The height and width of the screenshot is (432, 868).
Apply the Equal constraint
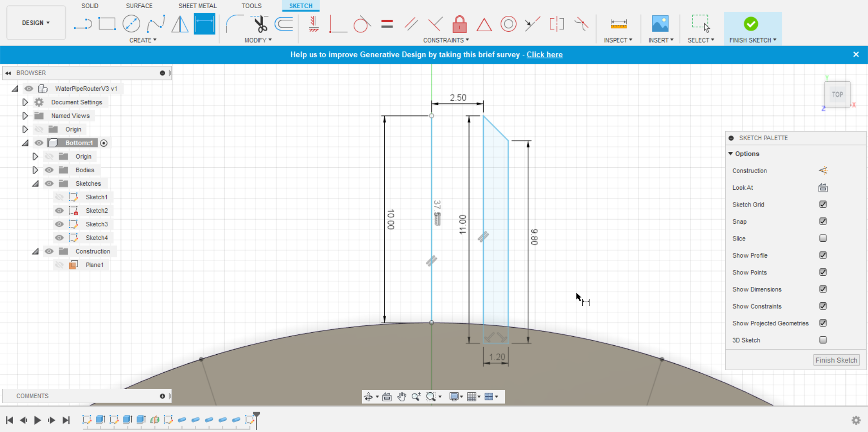coord(387,23)
